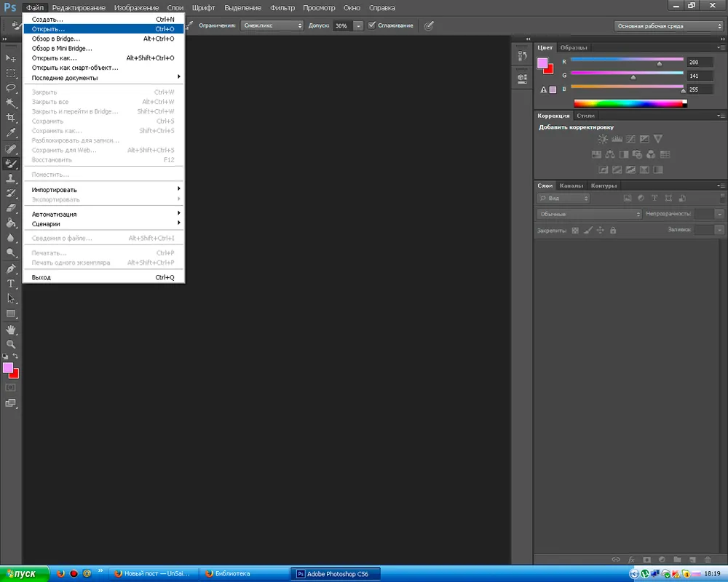The width and height of the screenshot is (728, 582).
Task: Choose the Eraser tool
Action: coord(11,207)
